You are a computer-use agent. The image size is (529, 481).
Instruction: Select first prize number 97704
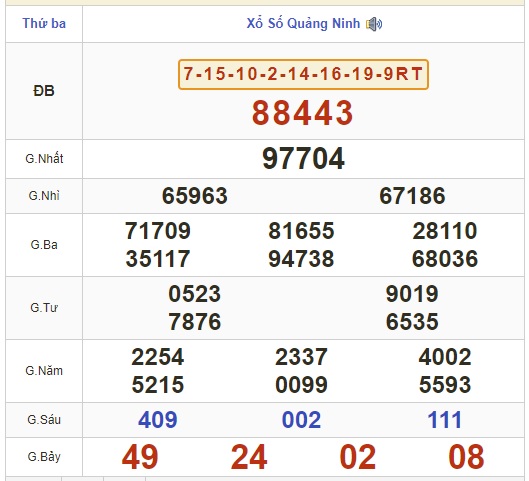(x=303, y=158)
